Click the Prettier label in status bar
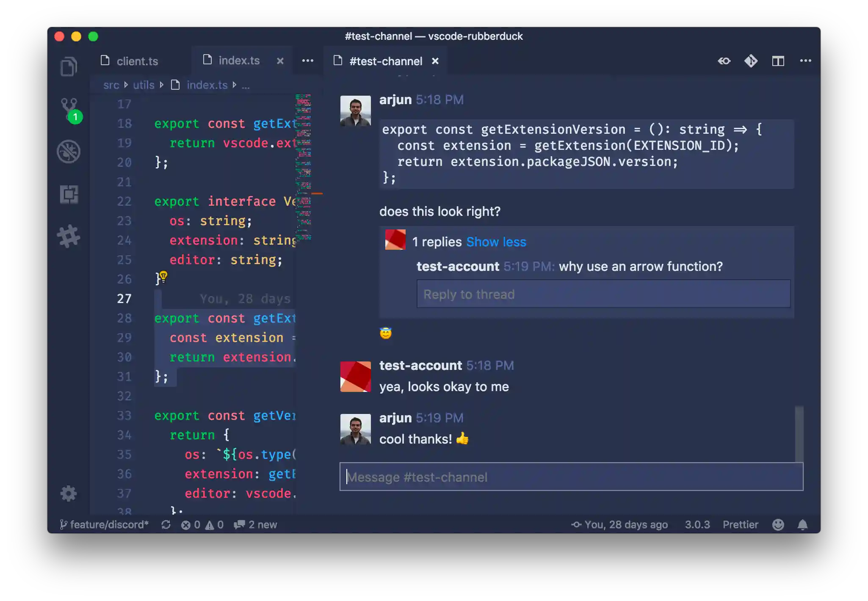 (741, 524)
